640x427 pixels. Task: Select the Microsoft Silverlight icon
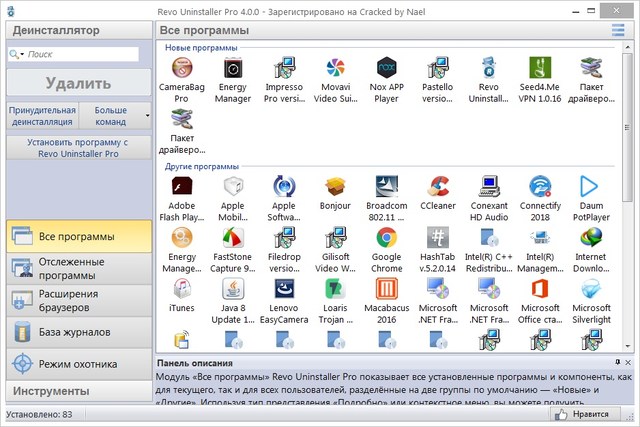(x=591, y=290)
